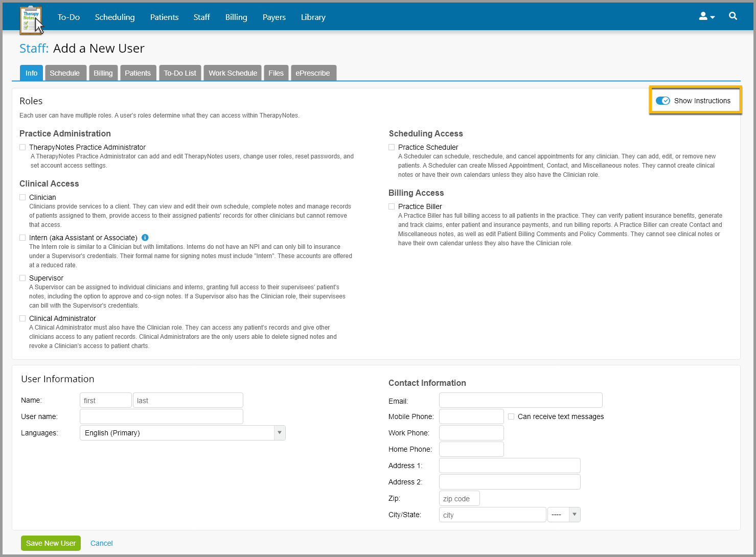This screenshot has height=557, width=756.
Task: Open the Languages dropdown
Action: (279, 432)
